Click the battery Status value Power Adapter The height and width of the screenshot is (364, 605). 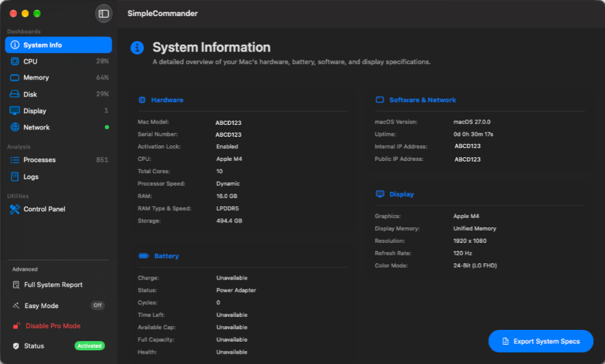(x=236, y=290)
